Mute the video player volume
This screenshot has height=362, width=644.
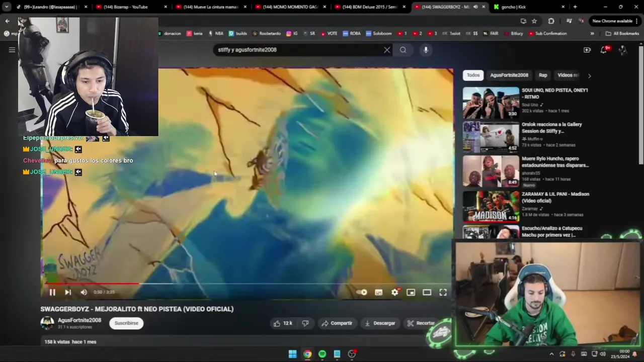pyautogui.click(x=84, y=292)
